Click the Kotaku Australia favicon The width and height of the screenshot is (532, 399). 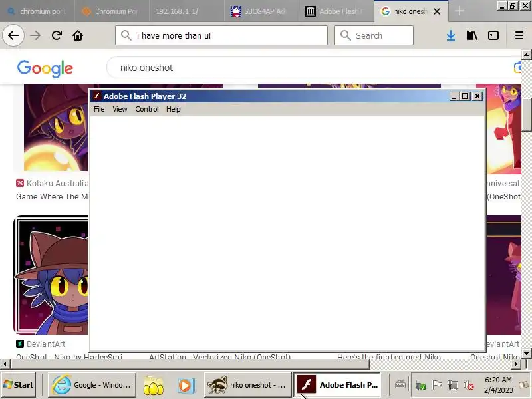pyautogui.click(x=20, y=184)
